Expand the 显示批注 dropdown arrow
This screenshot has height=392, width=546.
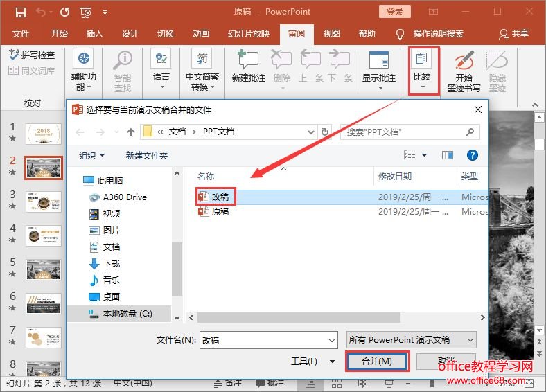pos(380,88)
